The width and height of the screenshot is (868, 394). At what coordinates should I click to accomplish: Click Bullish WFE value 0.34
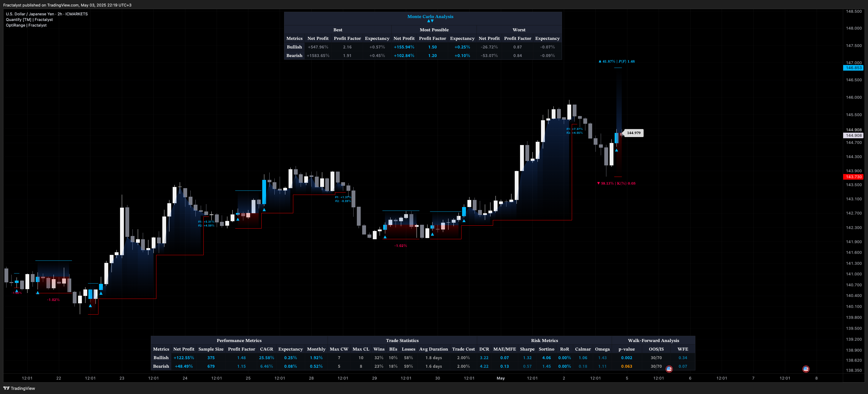pyautogui.click(x=683, y=358)
